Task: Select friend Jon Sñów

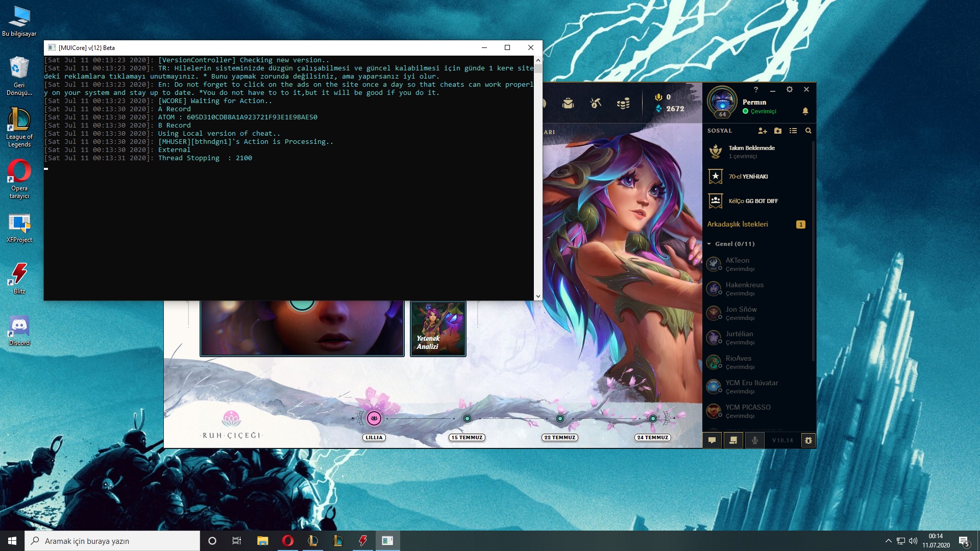Action: (757, 313)
